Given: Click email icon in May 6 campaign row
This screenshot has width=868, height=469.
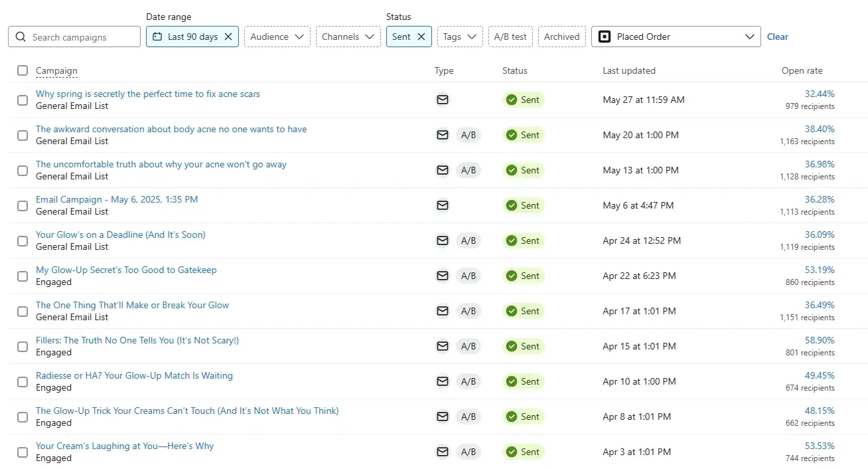Looking at the screenshot, I should coord(442,205).
